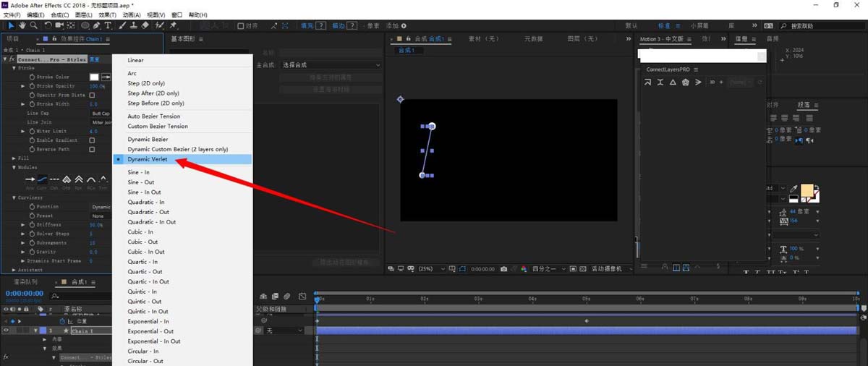This screenshot has width=868, height=366.
Task: Select the Eraser tool
Action: click(145, 25)
